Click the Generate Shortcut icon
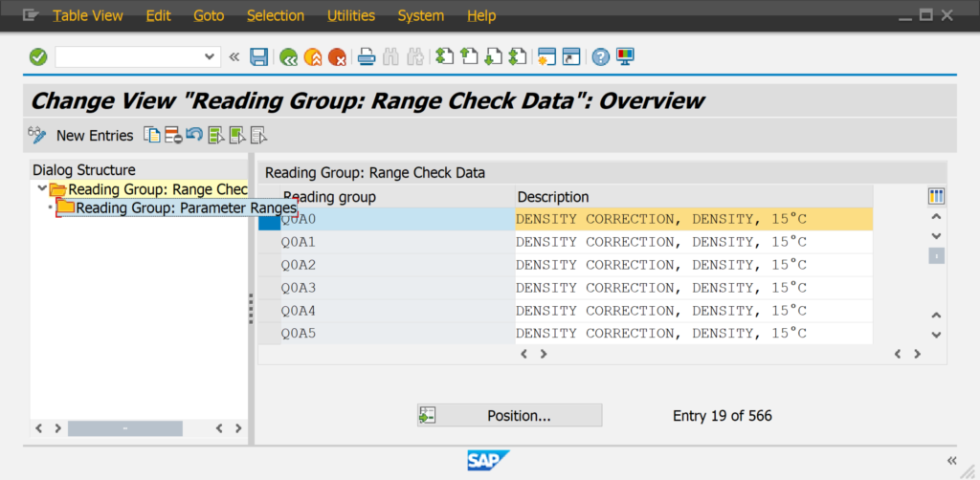Viewport: 980px width, 480px height. [x=571, y=57]
